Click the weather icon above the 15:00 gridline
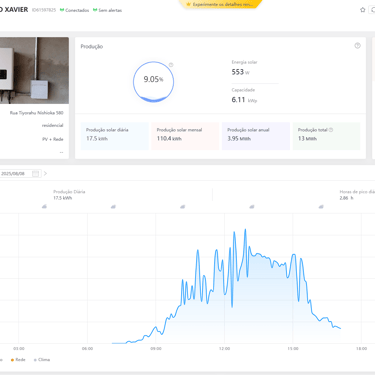The width and height of the screenshot is (375, 375). [x=321, y=207]
